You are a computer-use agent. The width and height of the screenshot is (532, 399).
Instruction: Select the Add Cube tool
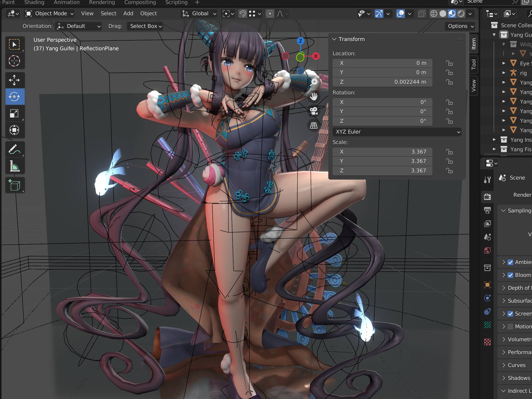click(15, 185)
